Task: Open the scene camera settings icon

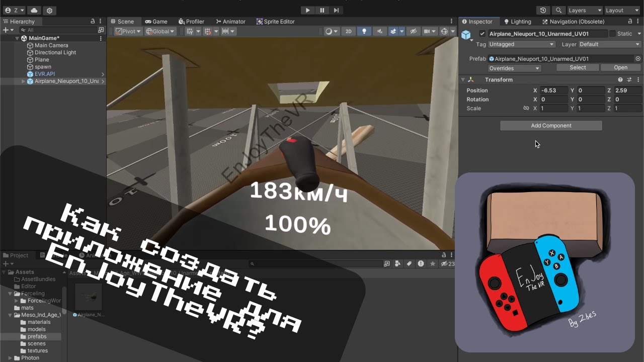Action: (427, 31)
